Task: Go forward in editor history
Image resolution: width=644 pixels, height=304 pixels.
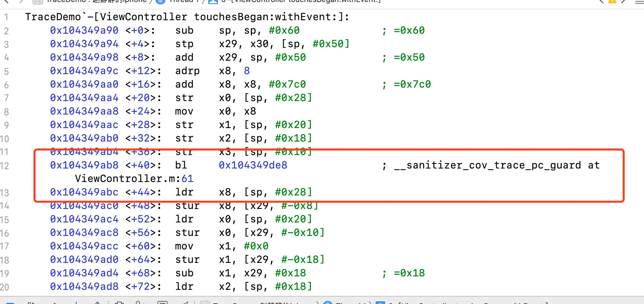Action: 22,1
